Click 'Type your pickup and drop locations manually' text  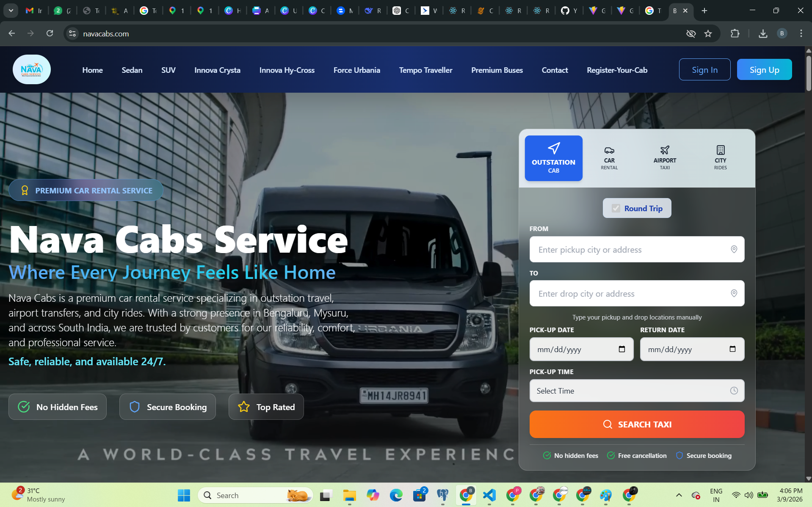637,317
